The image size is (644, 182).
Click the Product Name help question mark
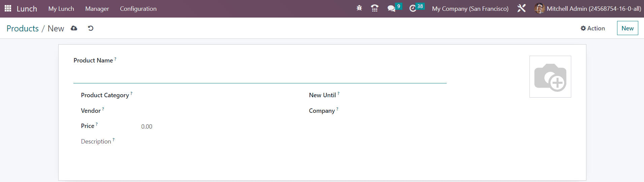pos(115,59)
